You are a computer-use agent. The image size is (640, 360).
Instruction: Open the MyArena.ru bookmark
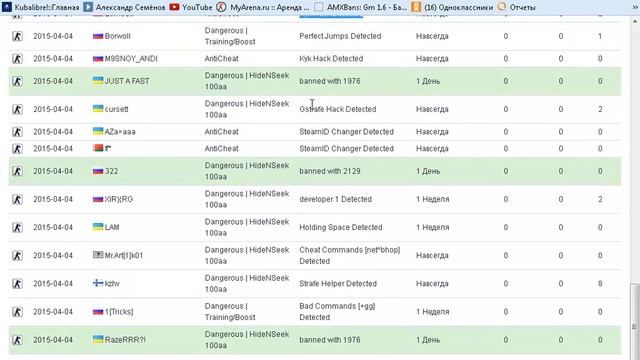pyautogui.click(x=263, y=7)
